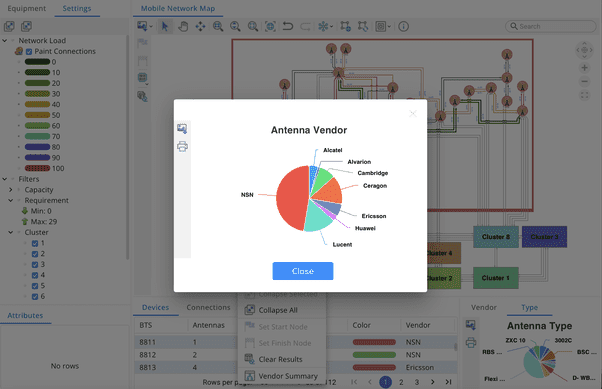602x389 pixels.
Task: Click the blue Close button
Action: [x=303, y=271]
